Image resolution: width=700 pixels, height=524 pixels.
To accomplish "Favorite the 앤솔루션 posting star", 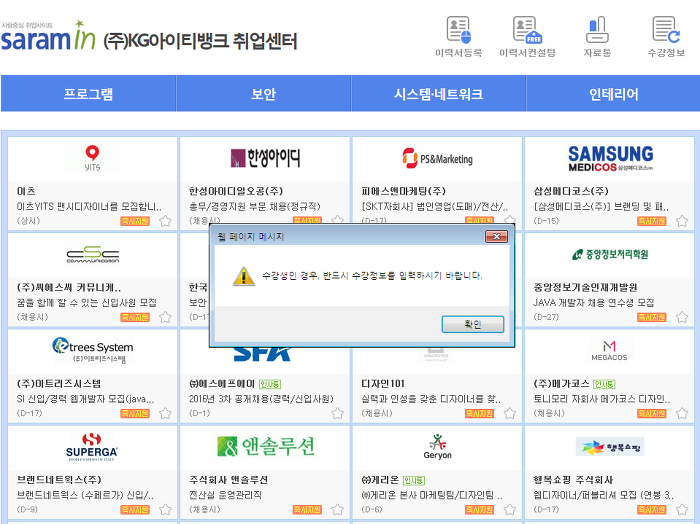I will pyautogui.click(x=338, y=509).
